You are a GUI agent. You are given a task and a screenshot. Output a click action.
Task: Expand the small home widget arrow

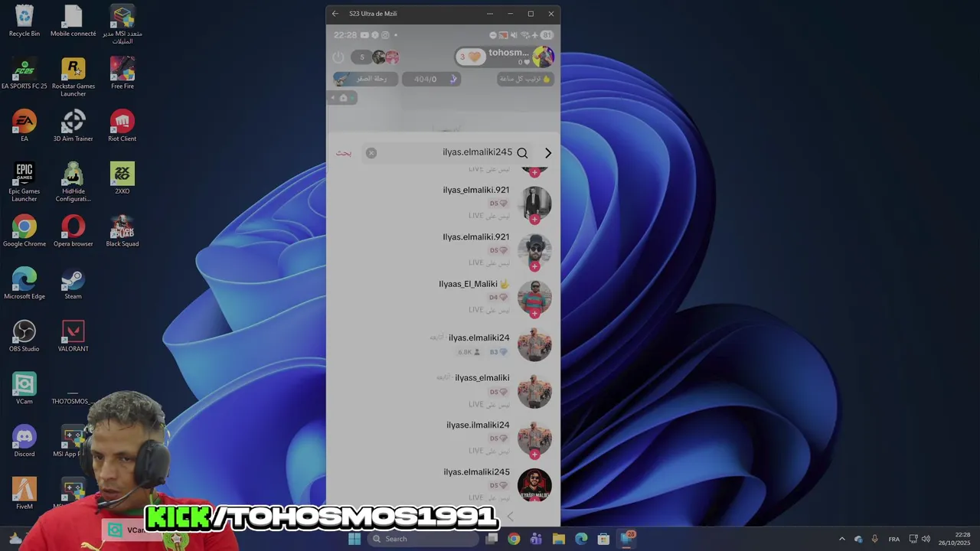tap(334, 98)
